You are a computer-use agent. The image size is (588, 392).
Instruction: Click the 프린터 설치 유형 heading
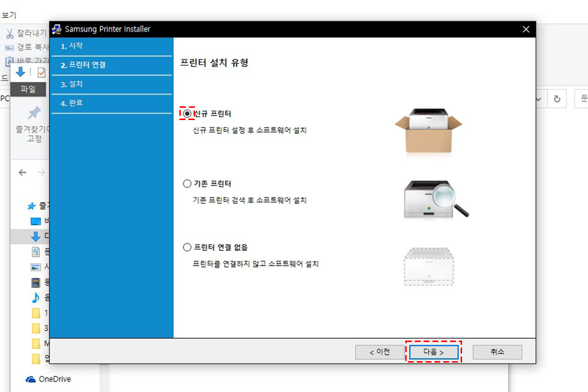click(215, 63)
